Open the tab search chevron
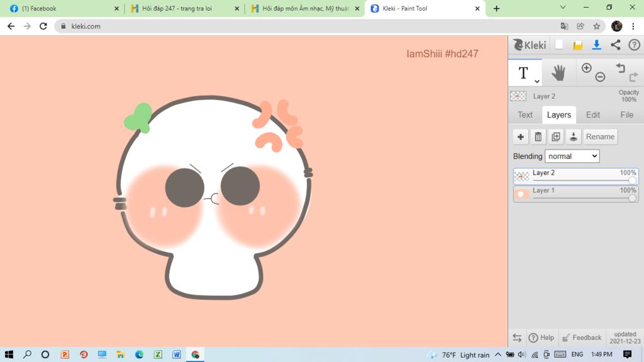 [563, 8]
